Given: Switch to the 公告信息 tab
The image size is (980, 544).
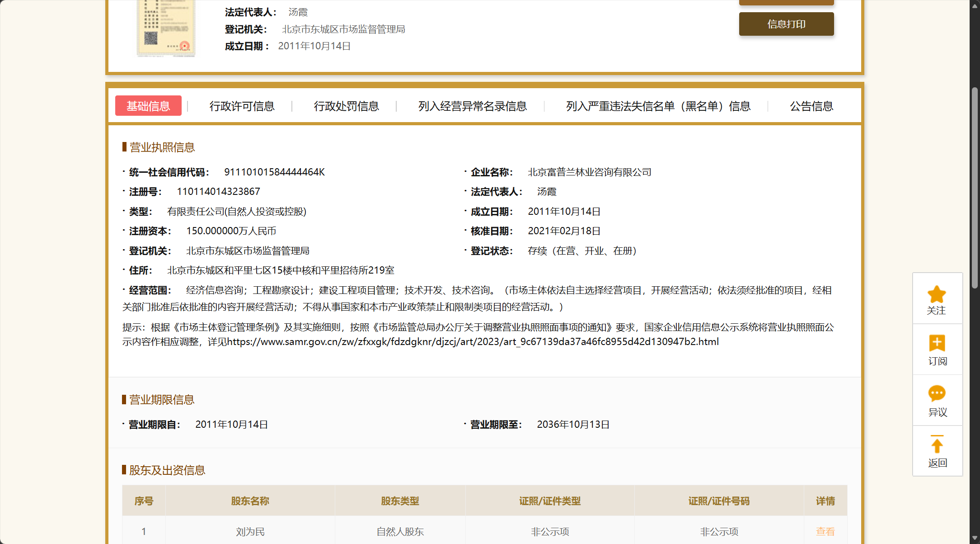Looking at the screenshot, I should pos(811,106).
